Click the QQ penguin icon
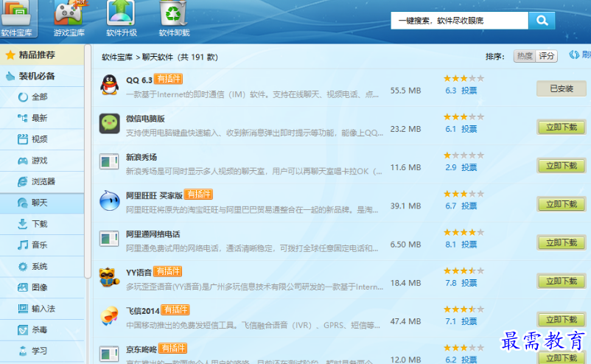 (109, 85)
